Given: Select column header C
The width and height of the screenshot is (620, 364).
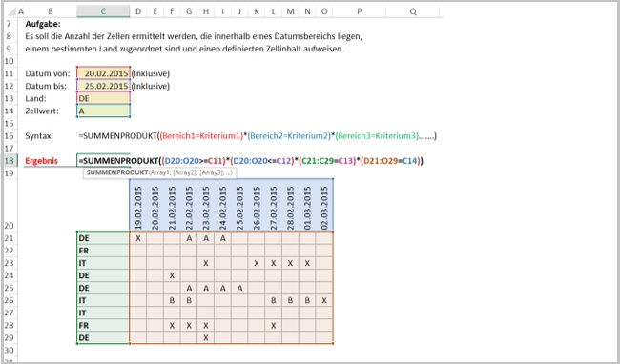Looking at the screenshot, I should coord(103,11).
